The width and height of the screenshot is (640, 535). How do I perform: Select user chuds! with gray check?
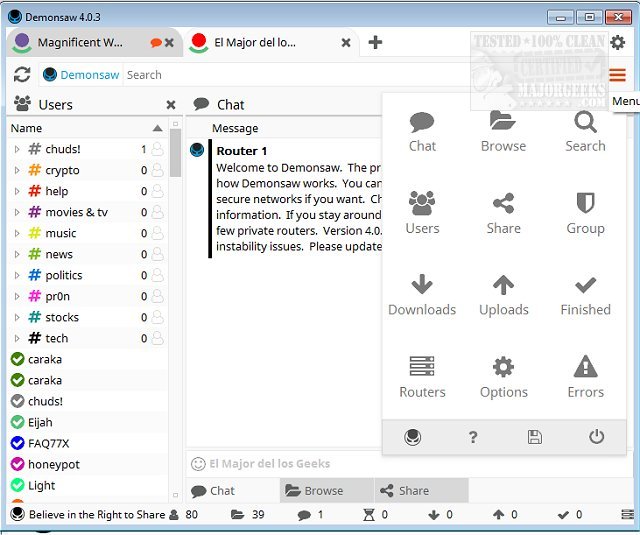point(87,402)
